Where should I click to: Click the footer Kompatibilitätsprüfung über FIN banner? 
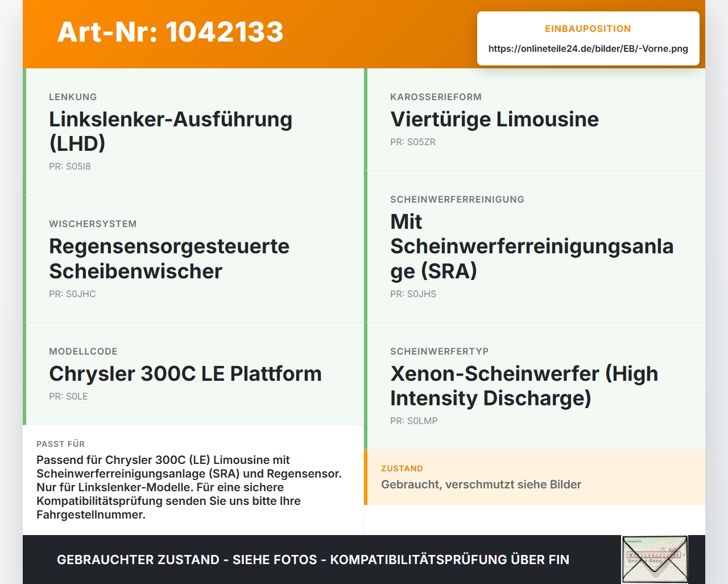[313, 560]
